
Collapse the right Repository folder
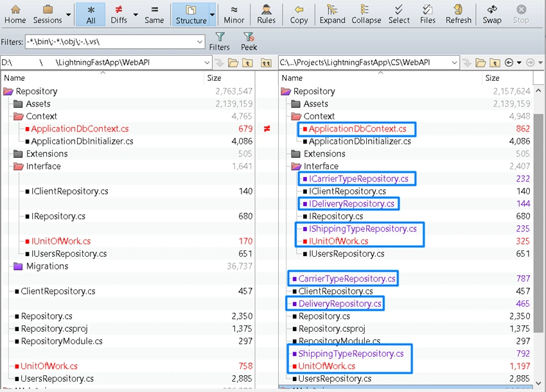(286, 92)
